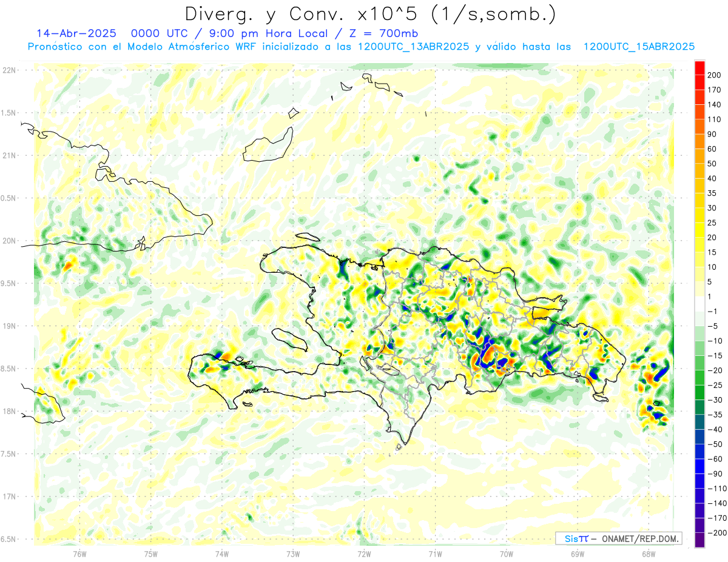Click initialization time '1200UTC_13ABR2025'
The image size is (728, 562).
[414, 47]
